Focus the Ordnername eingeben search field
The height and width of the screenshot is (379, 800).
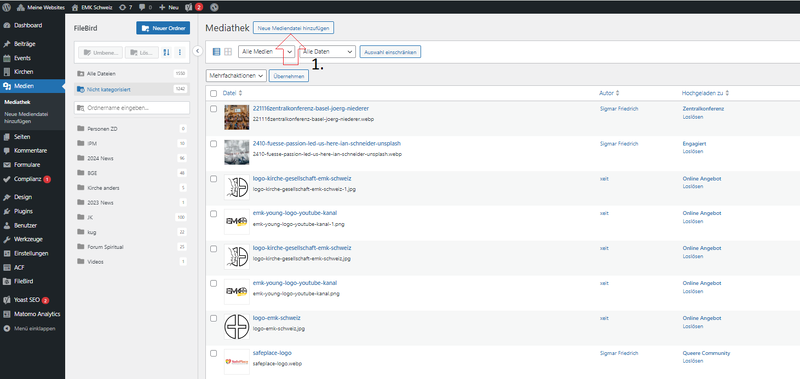(x=132, y=108)
